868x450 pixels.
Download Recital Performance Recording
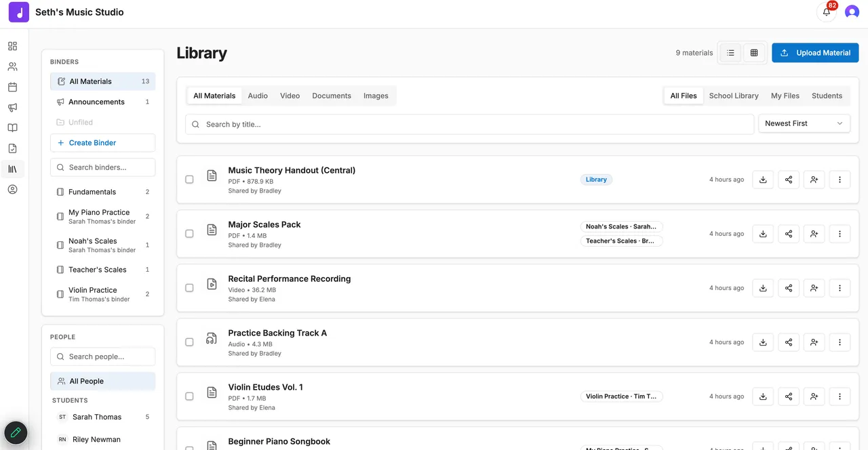tap(763, 288)
